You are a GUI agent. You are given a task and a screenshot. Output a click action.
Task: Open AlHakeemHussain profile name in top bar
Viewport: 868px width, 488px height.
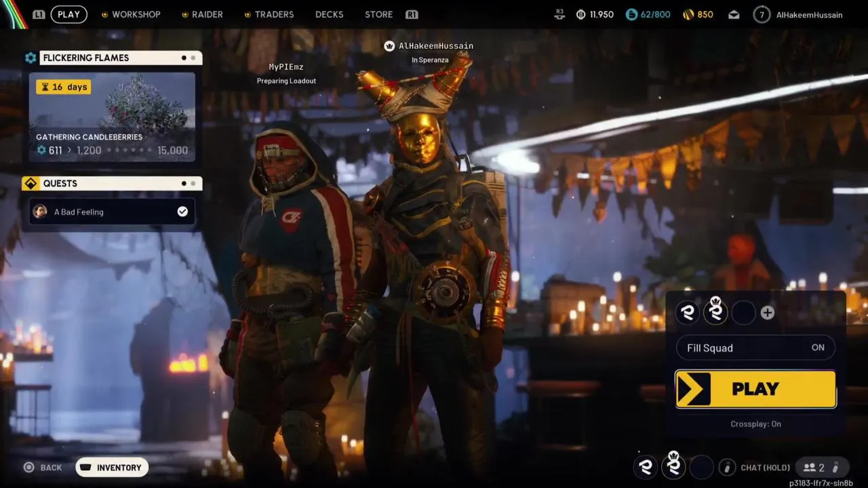tap(809, 14)
